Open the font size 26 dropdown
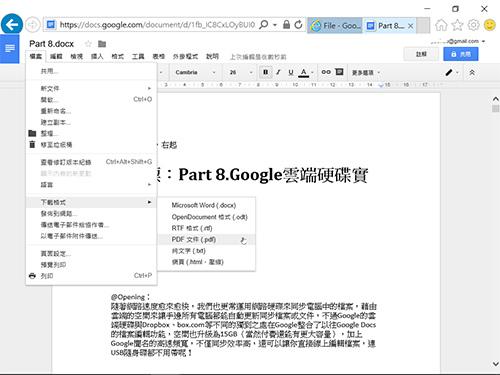Viewport: 500px width, 375px height. click(x=240, y=72)
